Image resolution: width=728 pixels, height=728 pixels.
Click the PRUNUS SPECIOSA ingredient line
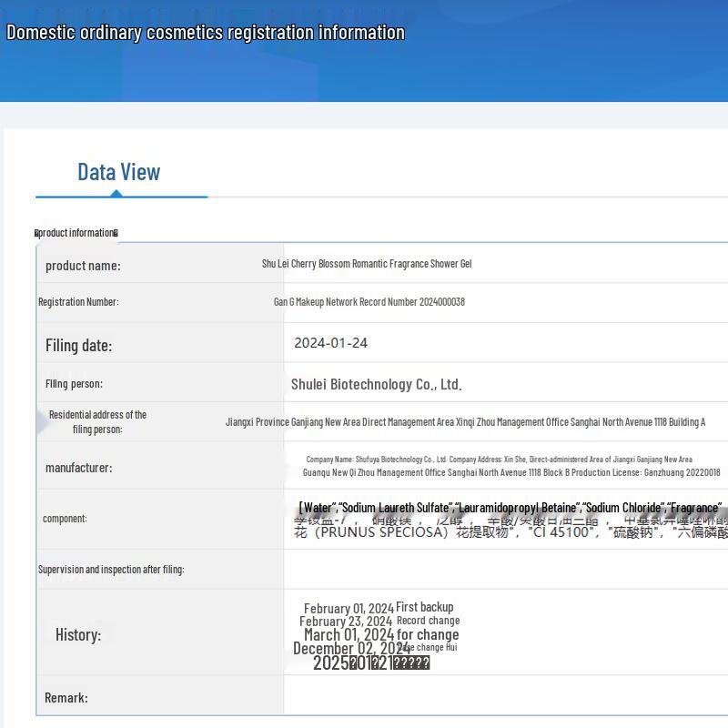tap(510, 532)
